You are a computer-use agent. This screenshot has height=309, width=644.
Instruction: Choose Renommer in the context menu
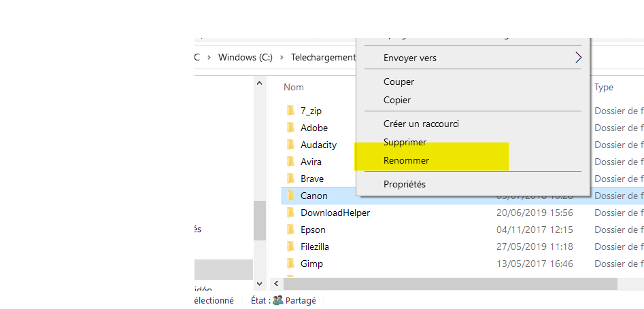pos(406,161)
